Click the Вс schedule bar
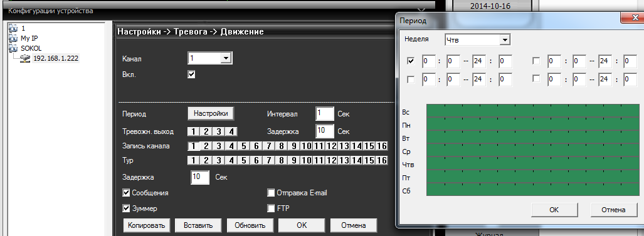The height and width of the screenshot is (236, 644). tap(532, 111)
